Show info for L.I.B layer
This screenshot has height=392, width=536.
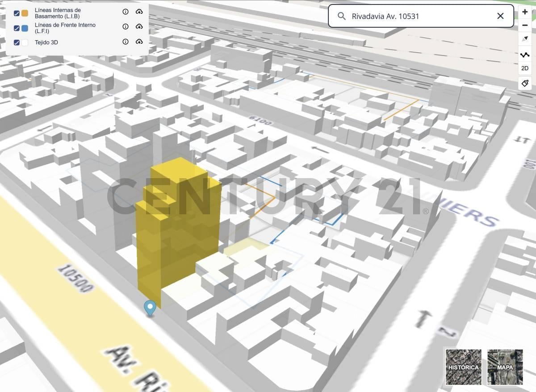tap(126, 12)
